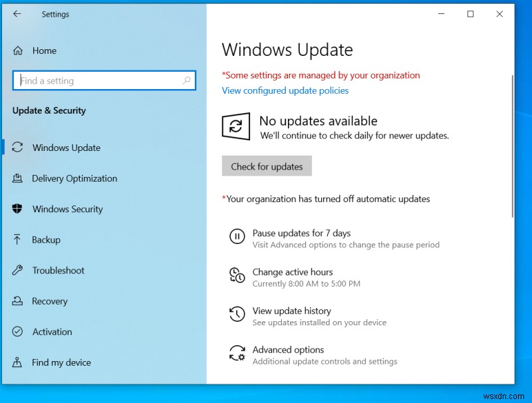Select the Backup upload icon
Screen dimensions: 532x403
17,239
